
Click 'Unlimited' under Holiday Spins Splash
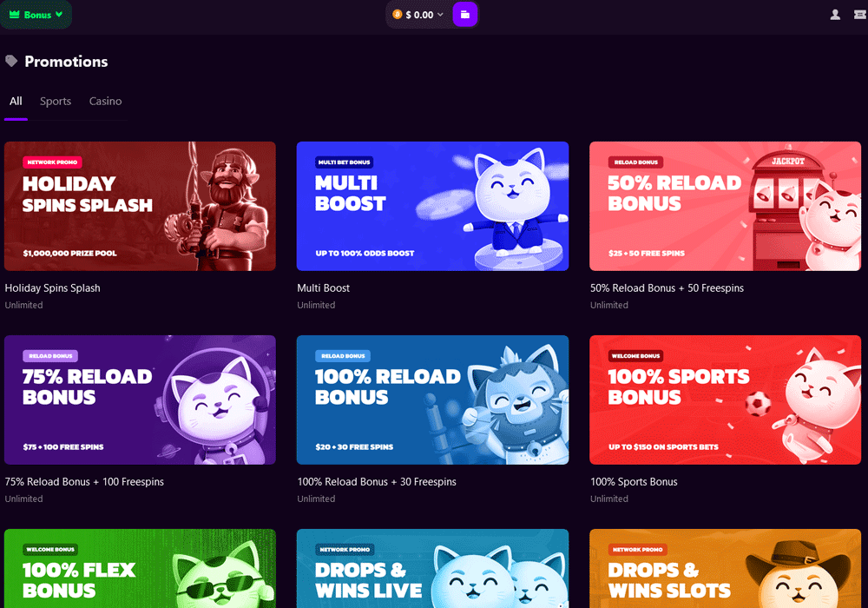23,305
